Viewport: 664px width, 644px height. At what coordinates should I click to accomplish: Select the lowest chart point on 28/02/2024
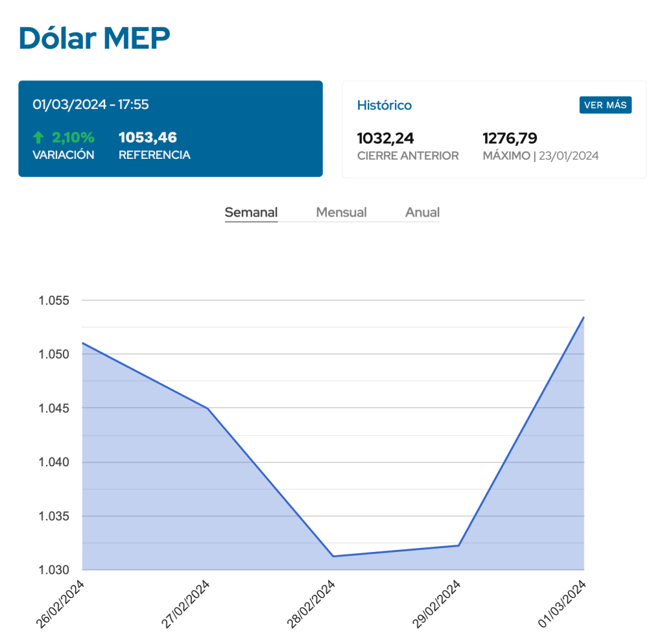333,556
